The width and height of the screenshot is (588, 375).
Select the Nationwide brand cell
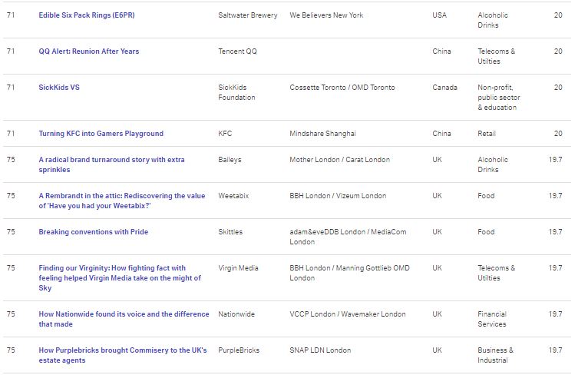(236, 314)
